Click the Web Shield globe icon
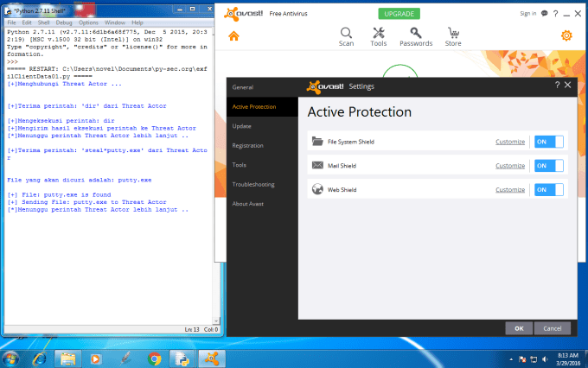Viewport: 588px width, 368px height. tap(317, 189)
